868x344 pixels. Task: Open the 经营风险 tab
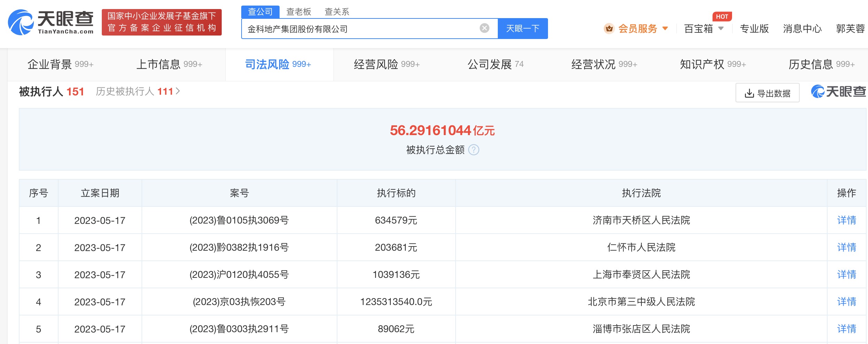click(x=387, y=64)
